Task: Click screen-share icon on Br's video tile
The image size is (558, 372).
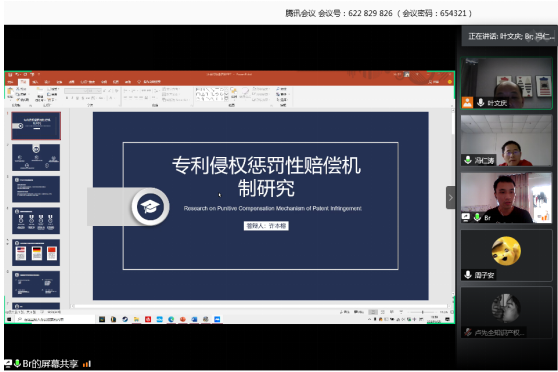Action: pos(466,217)
